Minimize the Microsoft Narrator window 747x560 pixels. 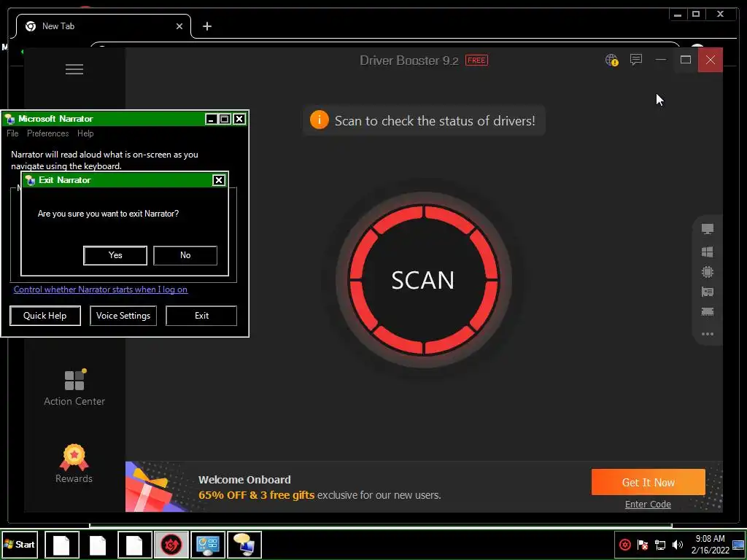[211, 119]
